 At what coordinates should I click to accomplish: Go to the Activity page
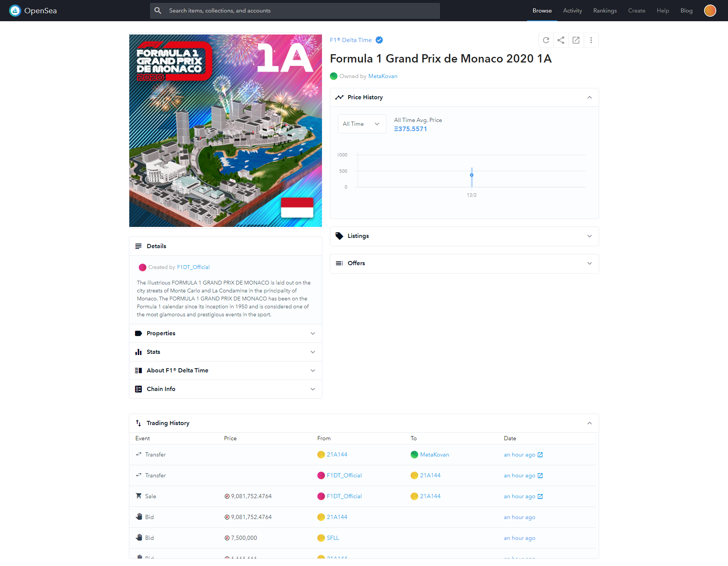coord(572,11)
